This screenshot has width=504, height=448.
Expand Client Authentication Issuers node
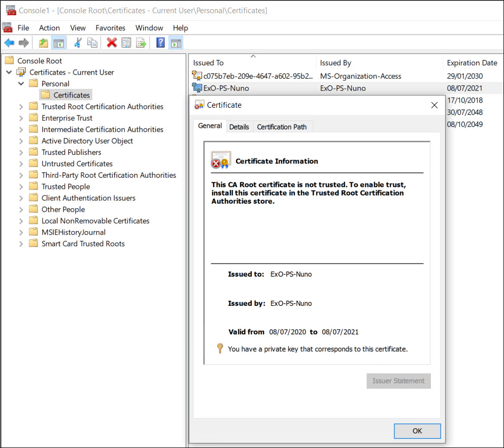point(21,198)
